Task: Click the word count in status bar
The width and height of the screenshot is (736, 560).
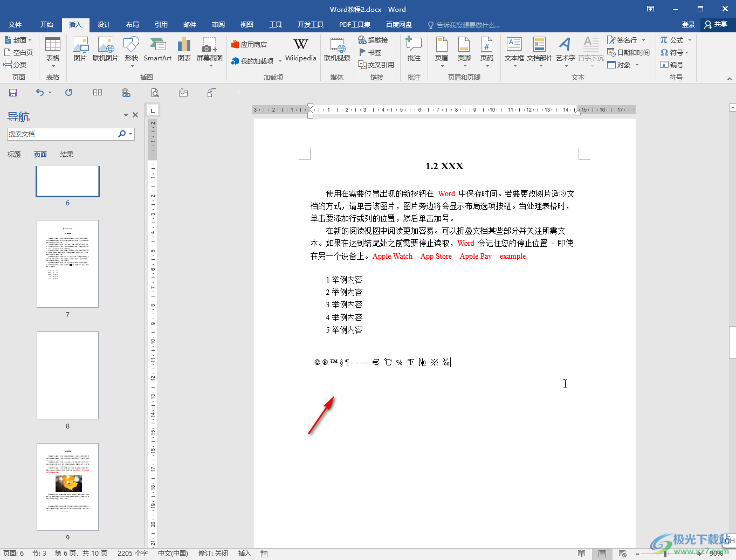Action: tap(133, 554)
